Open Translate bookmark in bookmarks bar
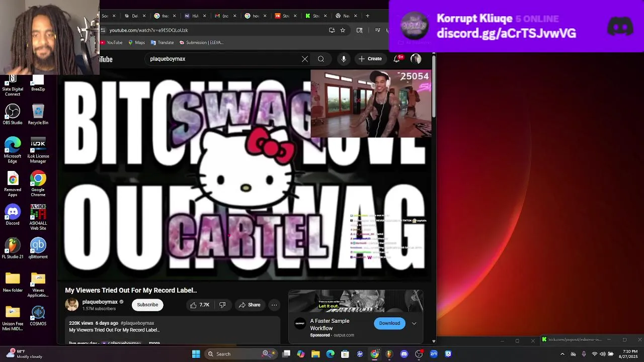The width and height of the screenshot is (644, 362). (x=162, y=43)
